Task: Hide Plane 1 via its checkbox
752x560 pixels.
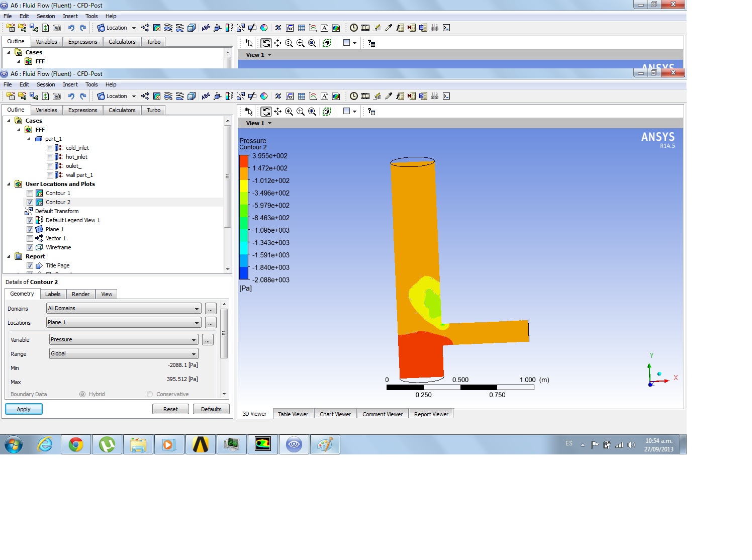Action: click(x=30, y=229)
